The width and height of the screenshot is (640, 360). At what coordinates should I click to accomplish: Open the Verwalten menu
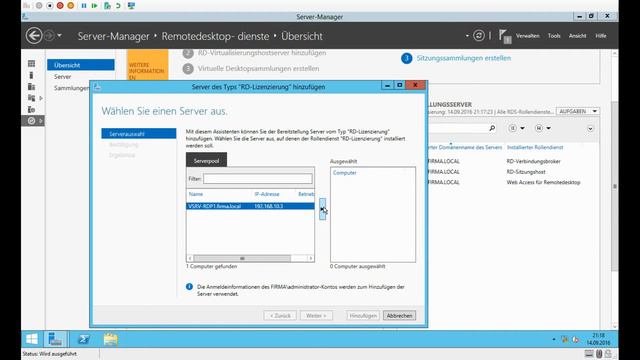click(527, 36)
